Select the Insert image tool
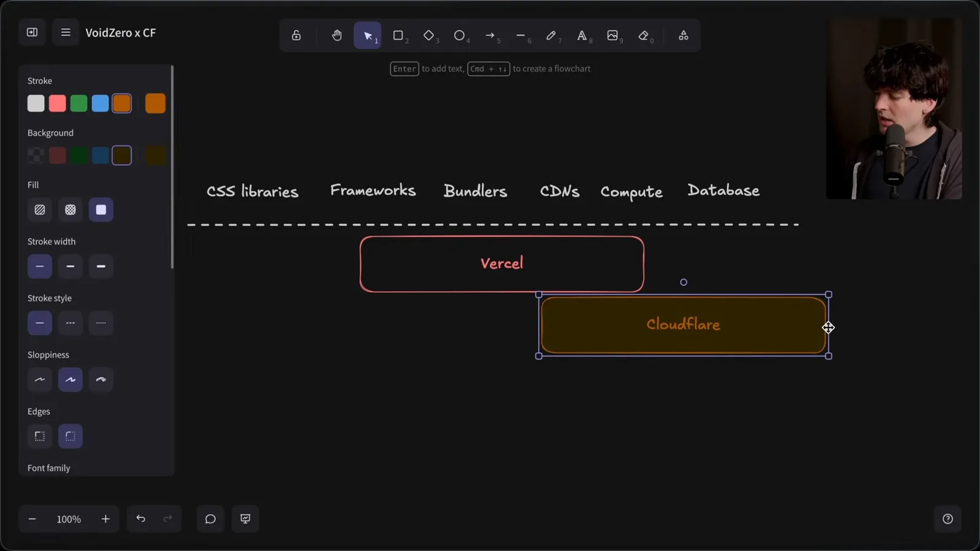Screen dimensions: 980x551 [612, 36]
